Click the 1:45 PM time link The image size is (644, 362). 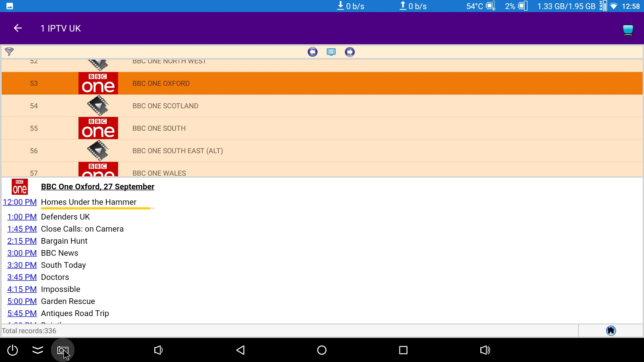coord(22,229)
